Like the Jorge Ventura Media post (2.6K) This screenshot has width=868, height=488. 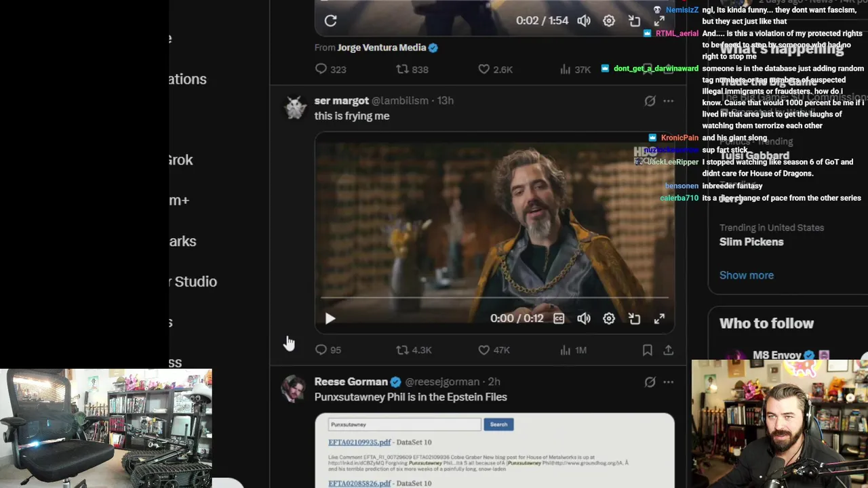(x=494, y=69)
